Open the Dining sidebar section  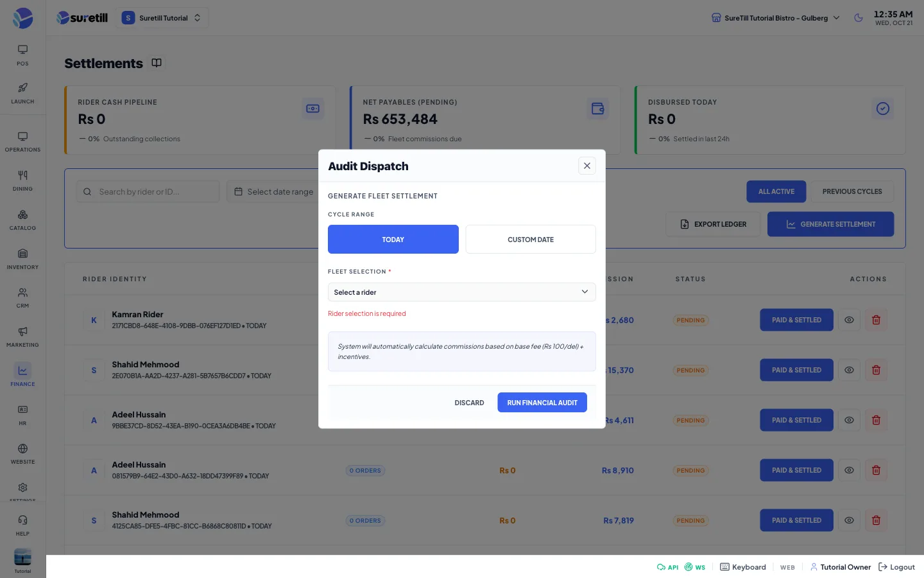tap(22, 181)
